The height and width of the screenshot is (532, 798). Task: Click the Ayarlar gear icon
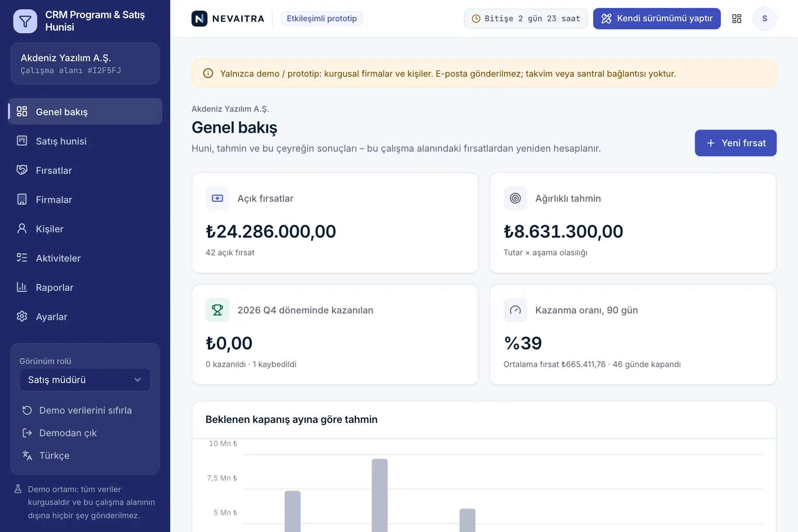click(x=22, y=316)
